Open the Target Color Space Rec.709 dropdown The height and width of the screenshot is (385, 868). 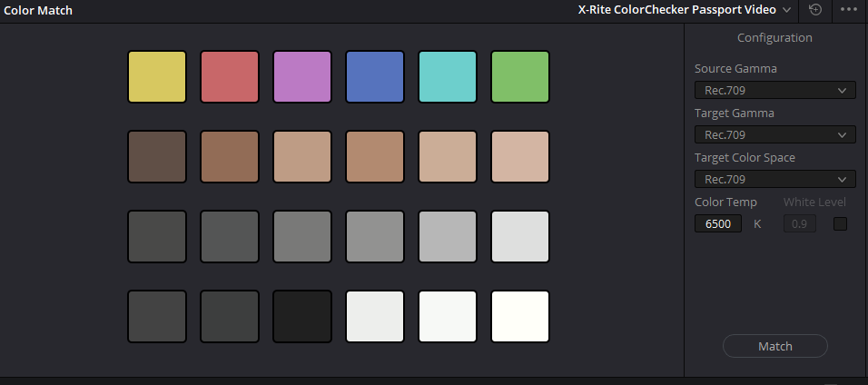[775, 180]
